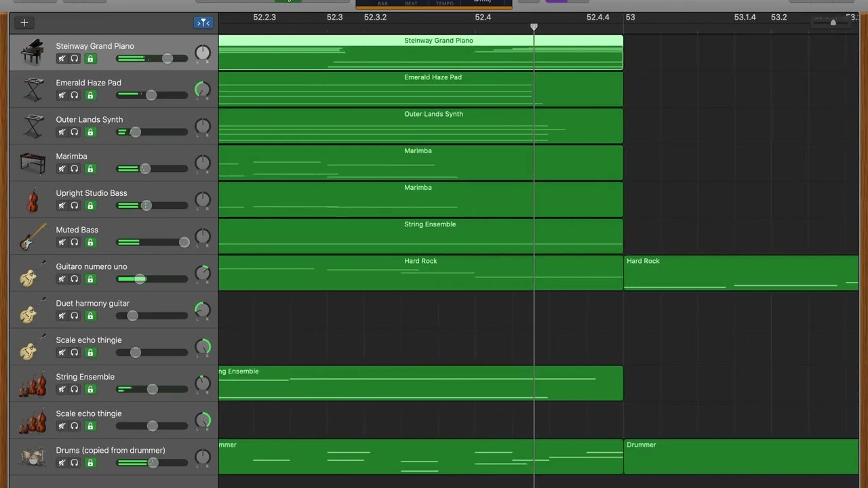868x488 pixels.
Task: Click the Outer Lands Synth volume slider
Action: pyautogui.click(x=152, y=131)
